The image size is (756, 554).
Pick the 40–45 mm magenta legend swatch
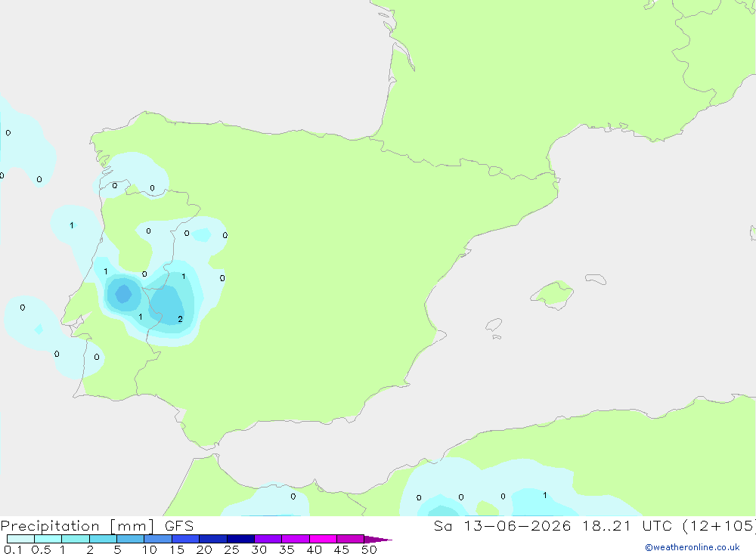click(x=323, y=539)
